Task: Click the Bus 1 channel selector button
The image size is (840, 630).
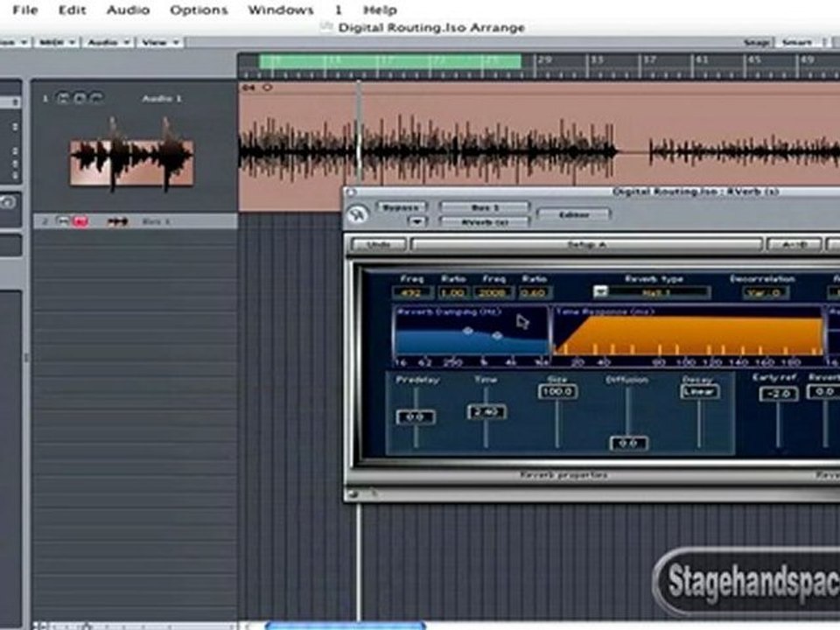Action: click(485, 207)
